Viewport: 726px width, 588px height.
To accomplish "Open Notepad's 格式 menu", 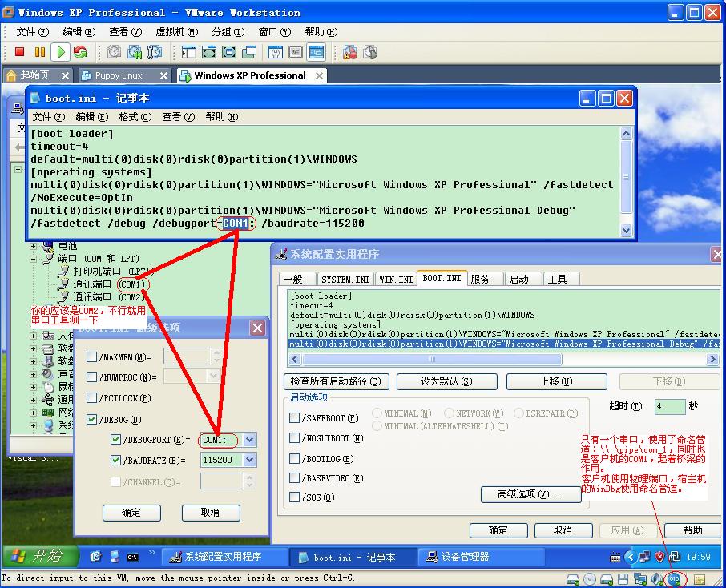I will [135, 117].
